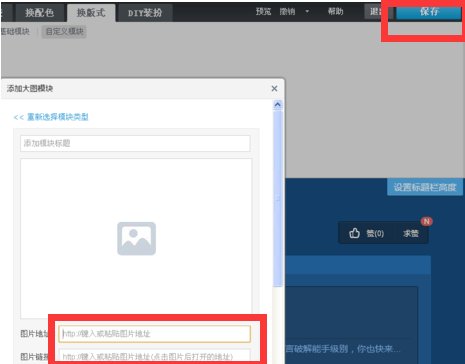Click 预览 in the top bar

click(263, 12)
